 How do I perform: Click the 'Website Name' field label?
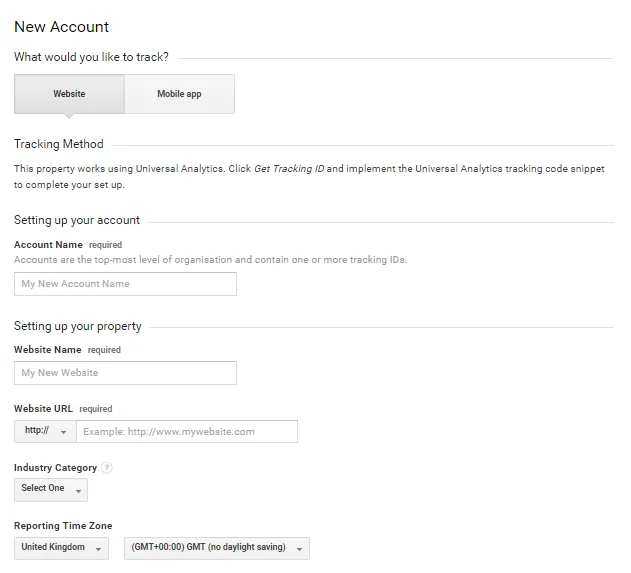click(48, 350)
